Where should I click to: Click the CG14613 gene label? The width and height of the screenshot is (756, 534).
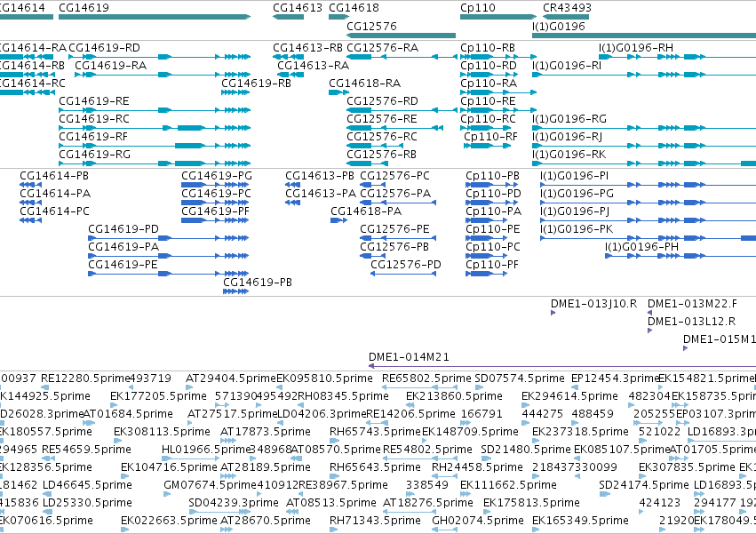click(x=298, y=8)
